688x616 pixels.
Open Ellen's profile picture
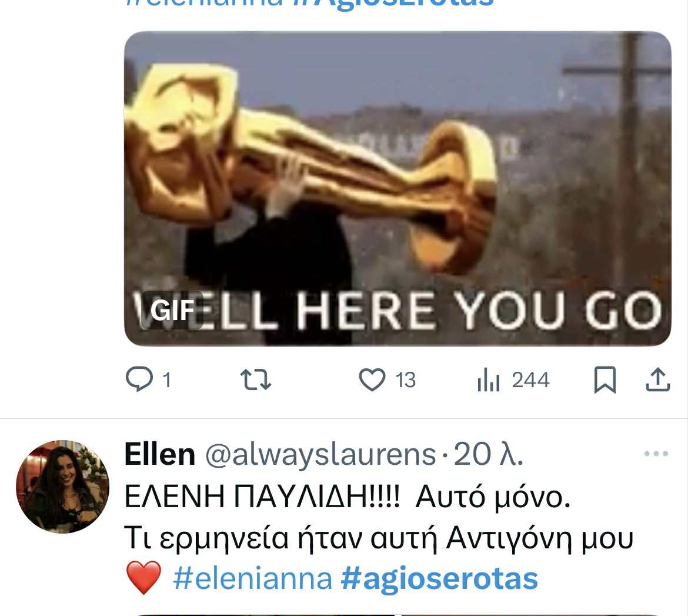[62, 487]
